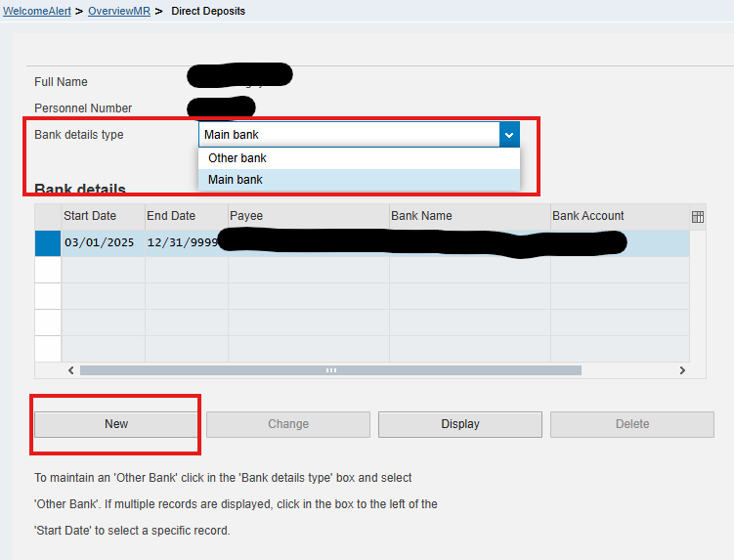Click the Delete button
Image resolution: width=734 pixels, height=560 pixels.
[x=632, y=424]
